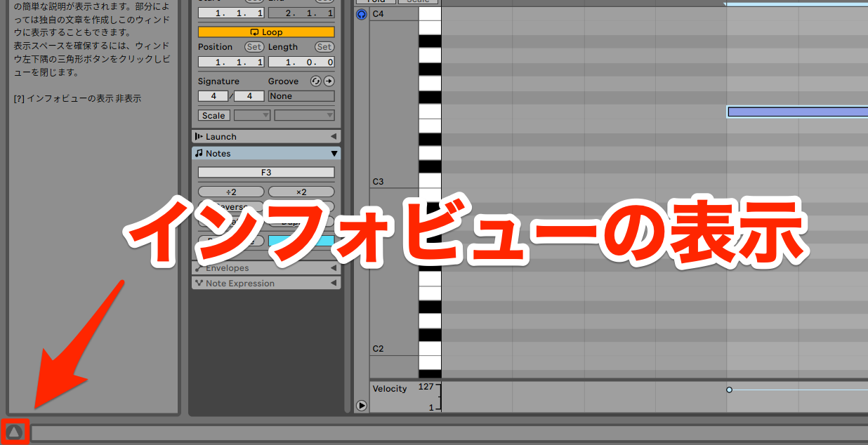Click the Set button next to Length
Viewport: 868px width, 445px height.
[x=324, y=47]
